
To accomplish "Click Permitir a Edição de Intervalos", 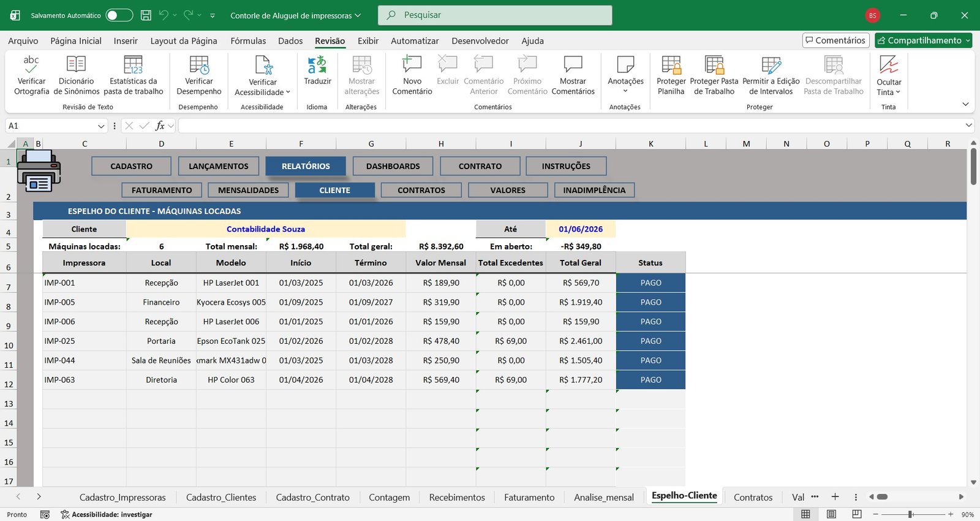I will click(771, 75).
